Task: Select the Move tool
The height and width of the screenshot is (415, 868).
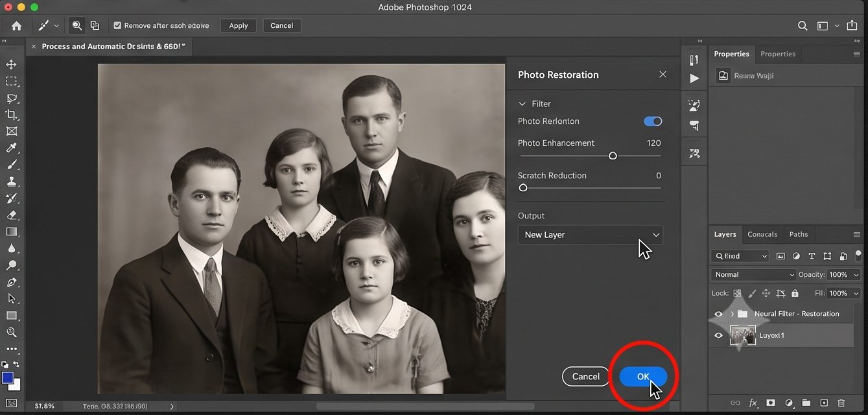Action: [12, 64]
